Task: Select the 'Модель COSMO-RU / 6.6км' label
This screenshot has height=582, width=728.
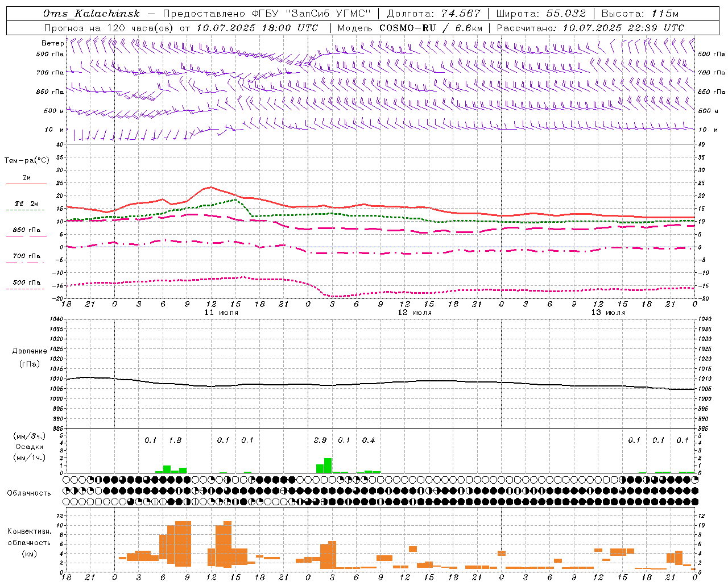Action: [409, 28]
